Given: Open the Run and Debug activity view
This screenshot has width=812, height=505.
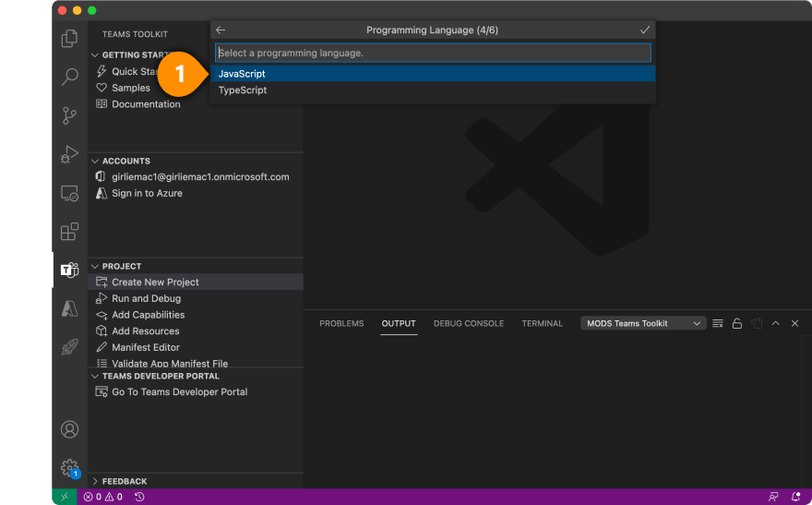Looking at the screenshot, I should click(69, 154).
